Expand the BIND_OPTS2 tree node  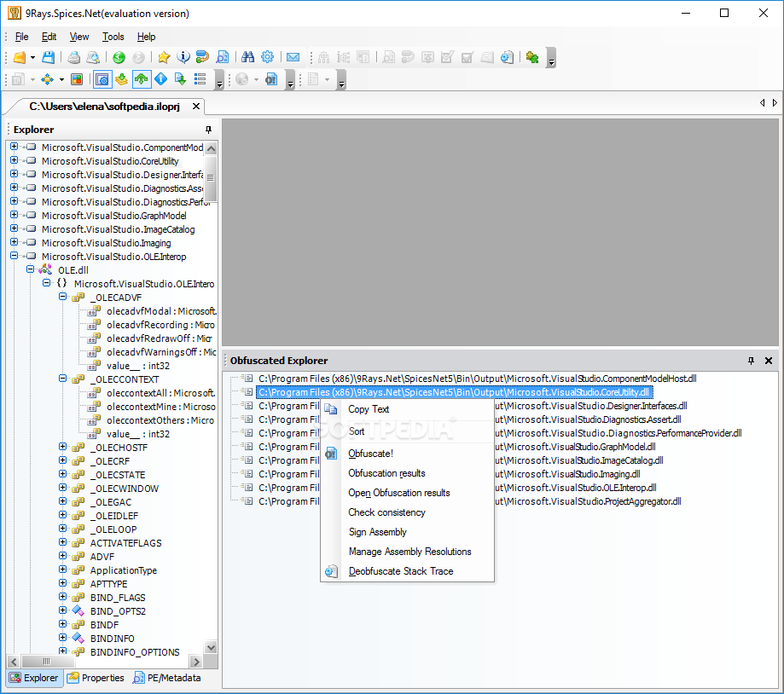pos(62,610)
